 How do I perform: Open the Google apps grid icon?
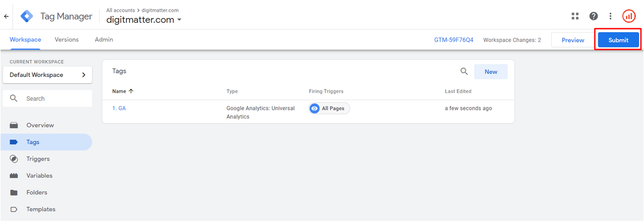(x=575, y=16)
